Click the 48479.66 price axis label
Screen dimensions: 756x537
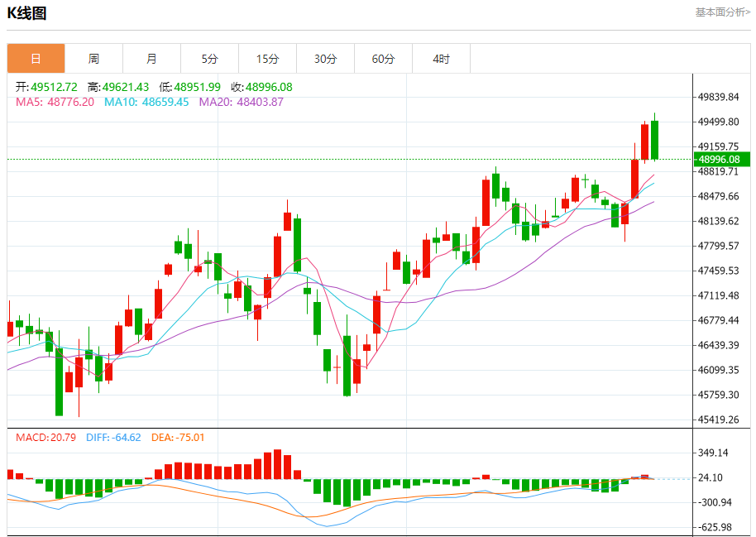click(719, 196)
